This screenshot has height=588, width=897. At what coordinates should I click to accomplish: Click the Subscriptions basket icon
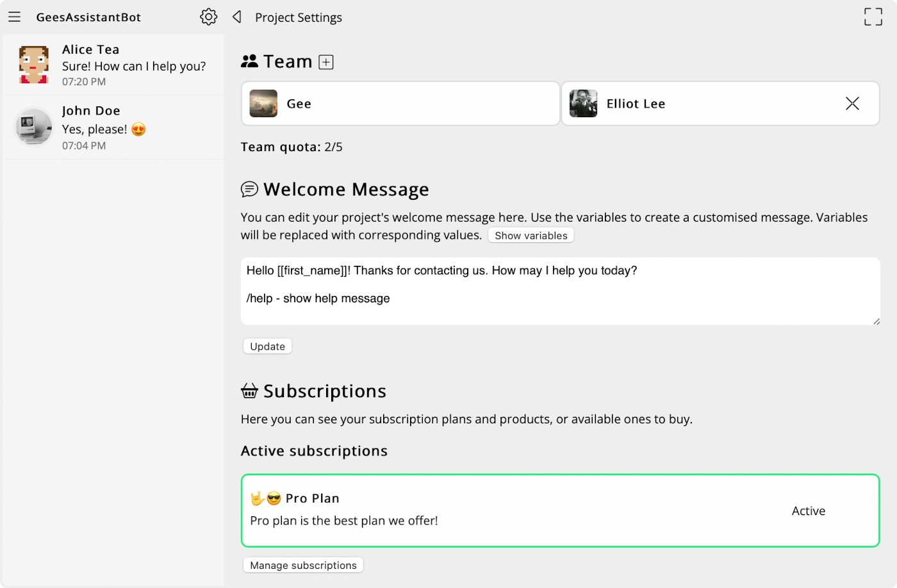tap(249, 391)
